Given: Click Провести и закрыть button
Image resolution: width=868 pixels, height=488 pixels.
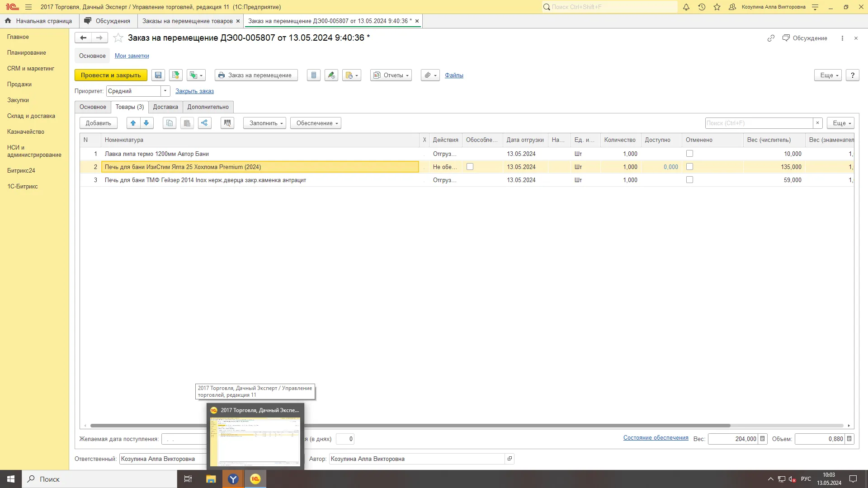Looking at the screenshot, I should click(x=111, y=75).
